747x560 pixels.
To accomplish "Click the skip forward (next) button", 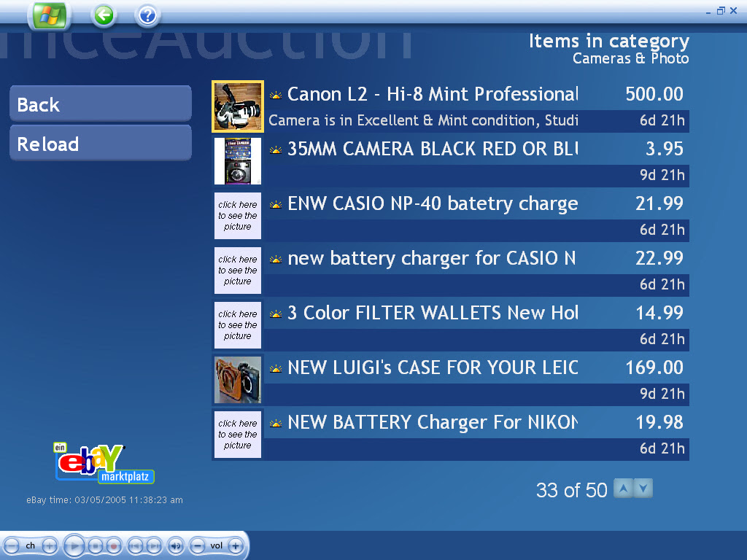I will coord(153,545).
